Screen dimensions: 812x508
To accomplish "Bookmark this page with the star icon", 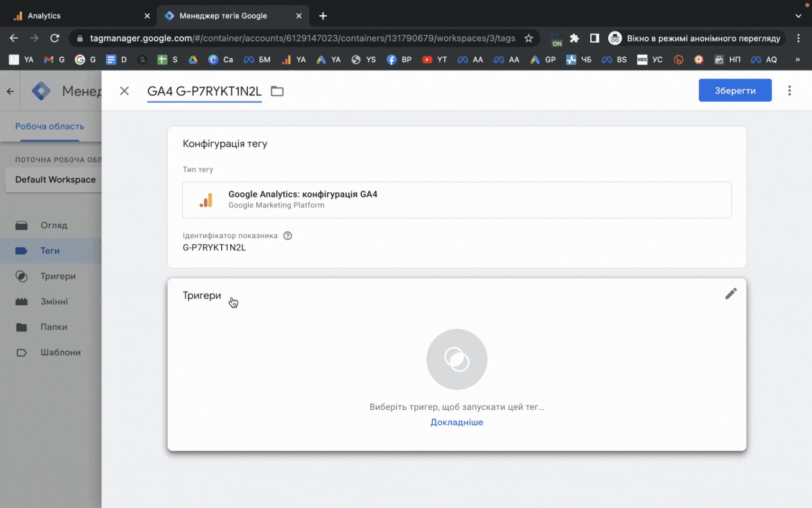I will [529, 38].
